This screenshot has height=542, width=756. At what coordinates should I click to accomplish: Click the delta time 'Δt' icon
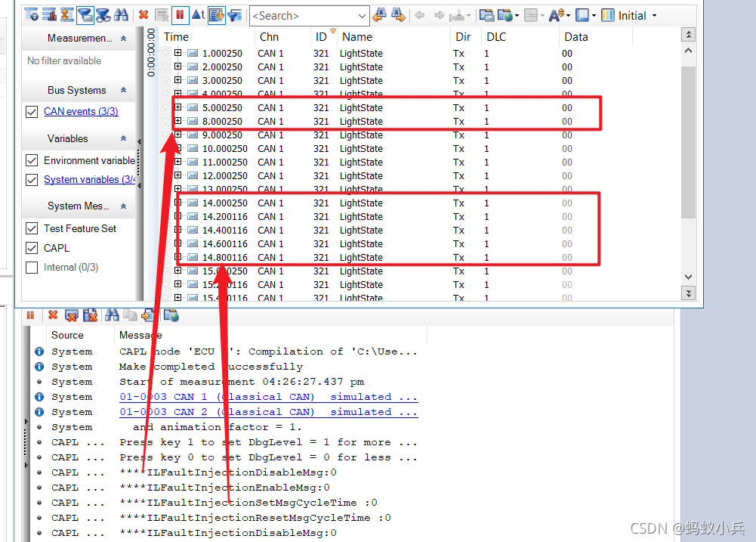click(x=198, y=15)
